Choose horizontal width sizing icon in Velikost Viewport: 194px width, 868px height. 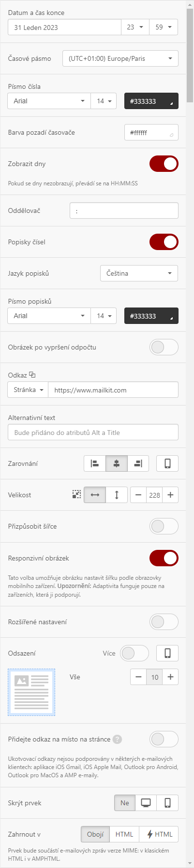click(x=95, y=495)
